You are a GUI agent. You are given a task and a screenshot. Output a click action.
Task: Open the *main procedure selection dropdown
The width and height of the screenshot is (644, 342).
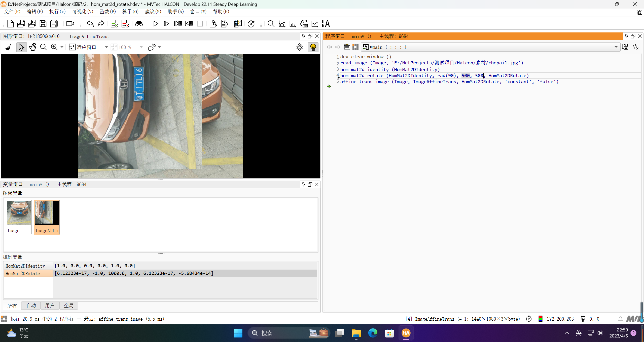coord(616,47)
